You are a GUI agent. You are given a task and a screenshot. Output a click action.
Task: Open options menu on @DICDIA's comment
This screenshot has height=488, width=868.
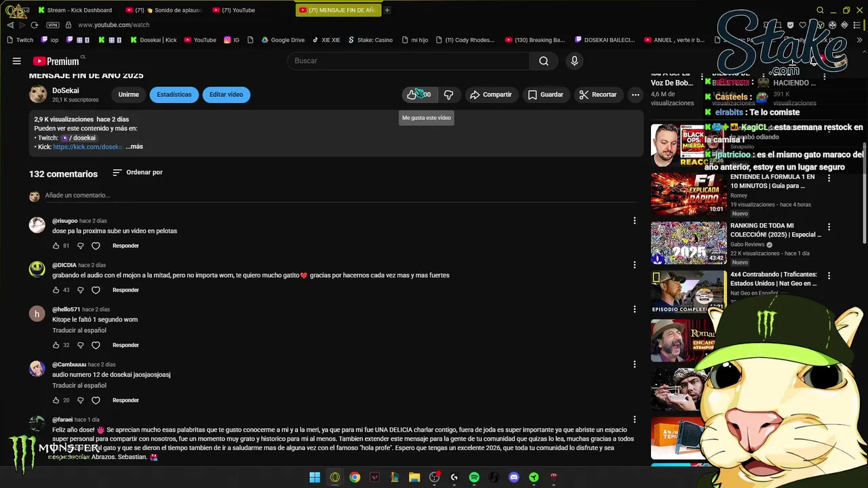pos(635,265)
